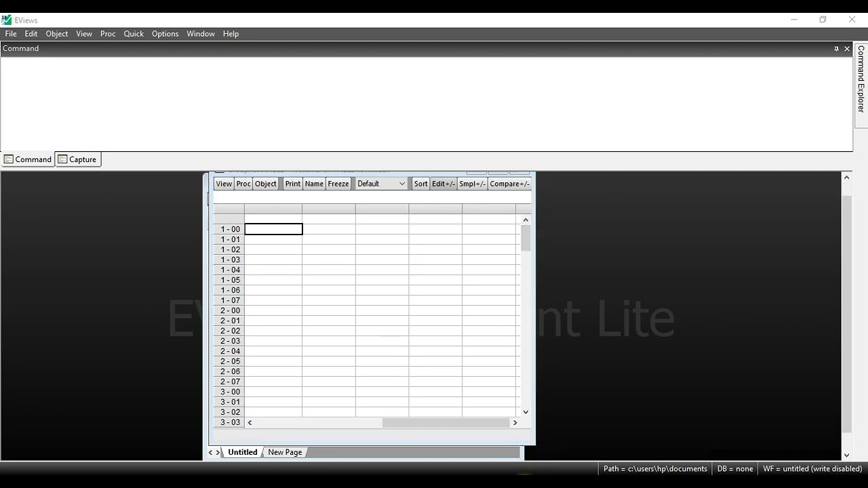Click the Freeze button

[x=338, y=184]
